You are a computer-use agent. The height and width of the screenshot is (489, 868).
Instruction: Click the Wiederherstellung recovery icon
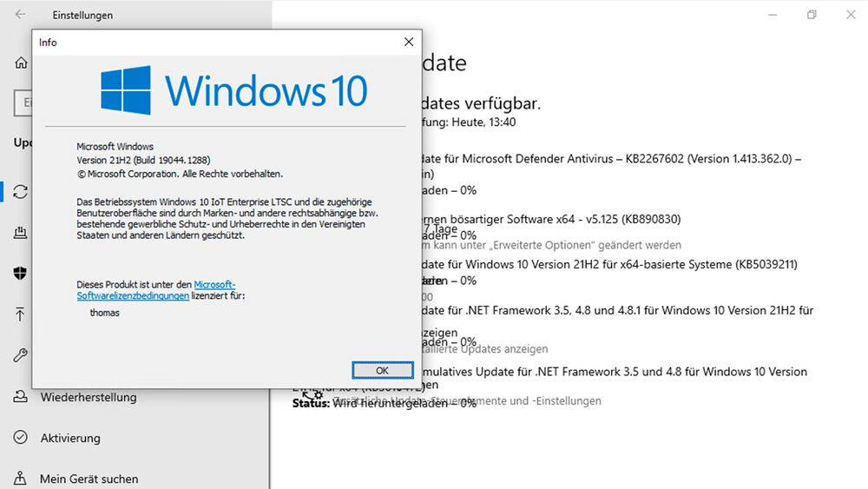(21, 397)
